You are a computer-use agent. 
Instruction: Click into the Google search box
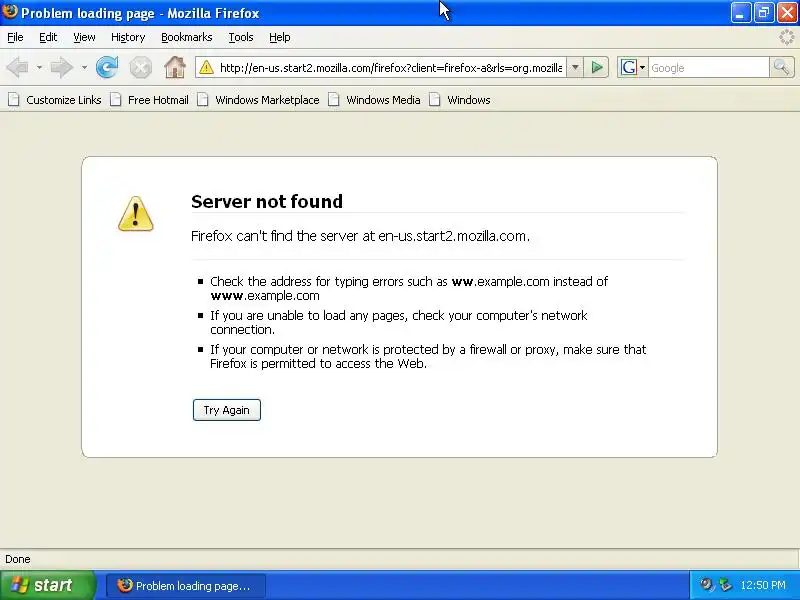[x=708, y=67]
